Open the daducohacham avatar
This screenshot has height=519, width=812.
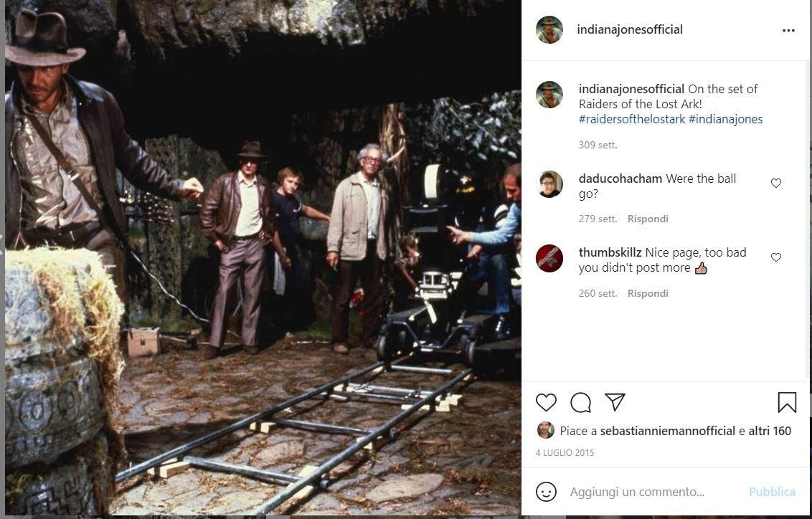click(549, 184)
